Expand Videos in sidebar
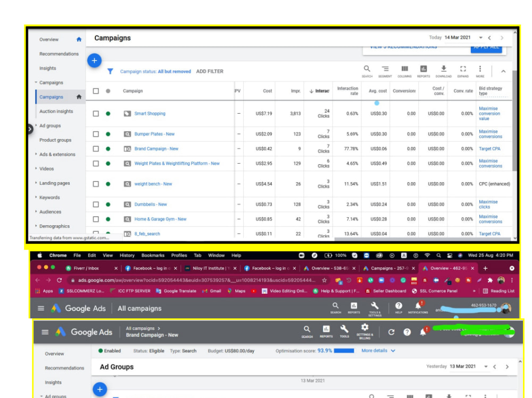Screen dimensions: 532x398 [36, 168]
